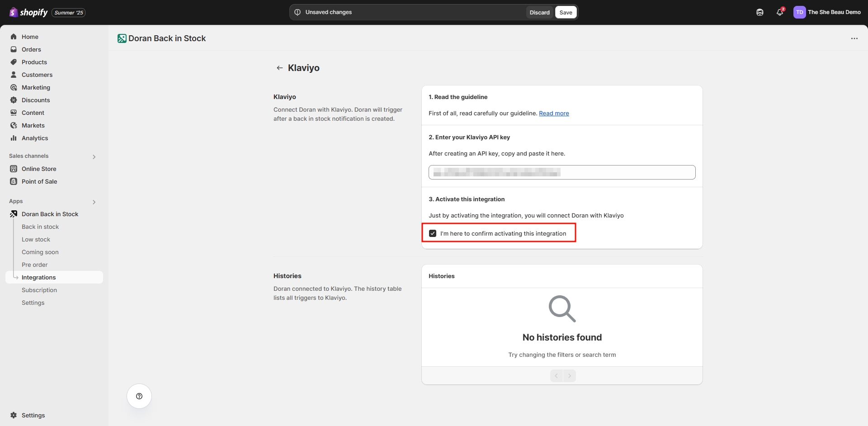This screenshot has height=426, width=868.
Task: Click the Doran Back in Stock sidebar label
Action: click(x=50, y=214)
